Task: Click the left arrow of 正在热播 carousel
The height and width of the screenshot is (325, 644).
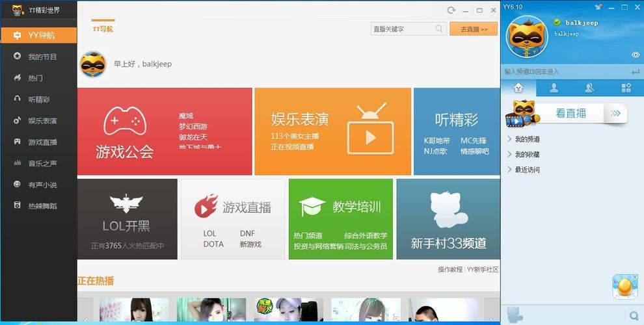Action: [85, 310]
